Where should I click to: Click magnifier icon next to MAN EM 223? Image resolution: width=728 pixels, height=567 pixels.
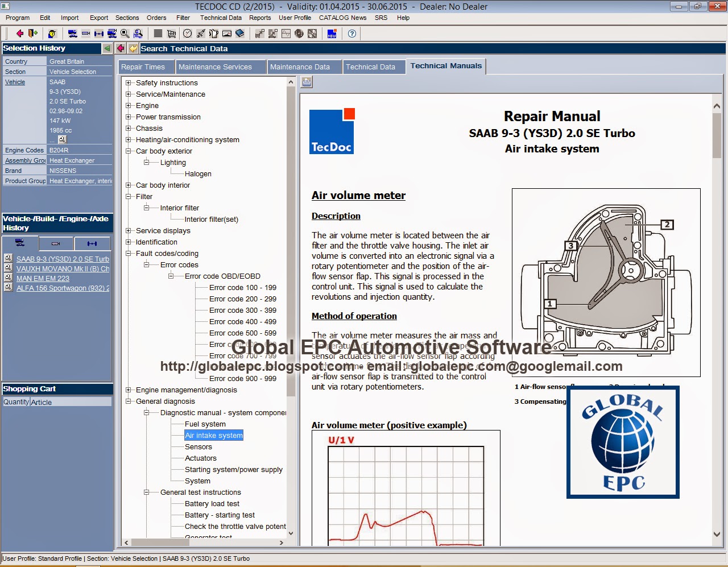(8, 278)
